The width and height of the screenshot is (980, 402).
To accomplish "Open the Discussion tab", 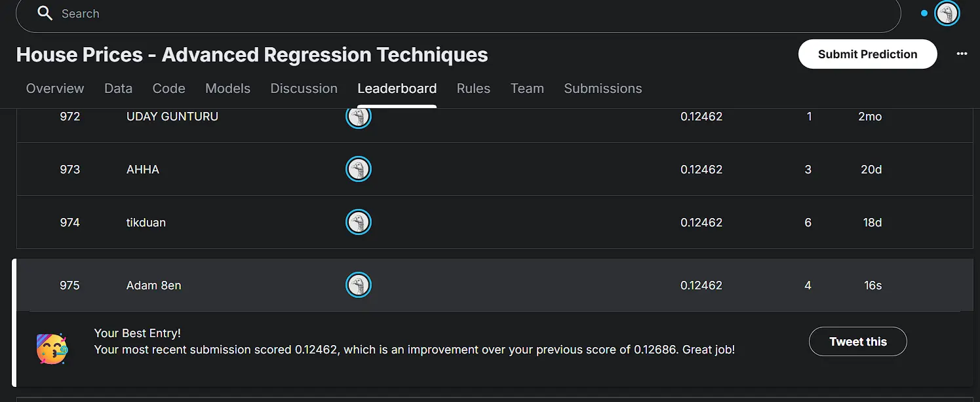I will (304, 88).
